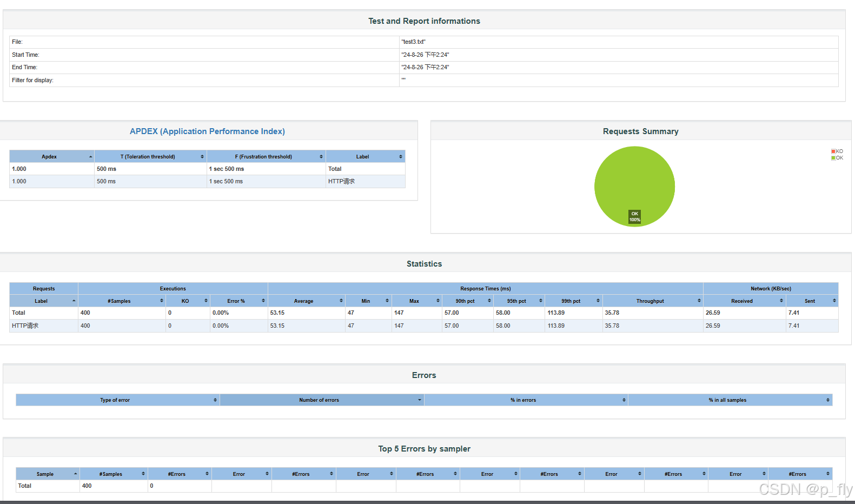Viewport: 855px width, 504px height.
Task: Click the 26.59 received in HTTP请求 row
Action: pos(713,326)
